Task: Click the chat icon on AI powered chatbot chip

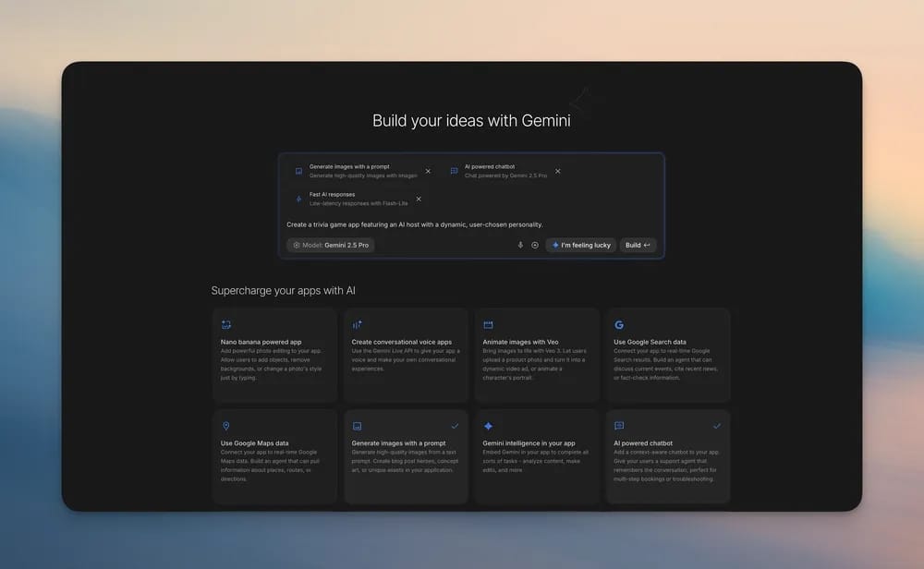Action: 453,171
